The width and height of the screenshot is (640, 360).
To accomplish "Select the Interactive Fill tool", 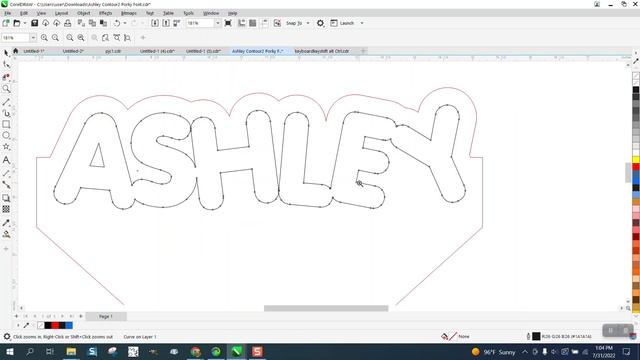I will point(6,234).
